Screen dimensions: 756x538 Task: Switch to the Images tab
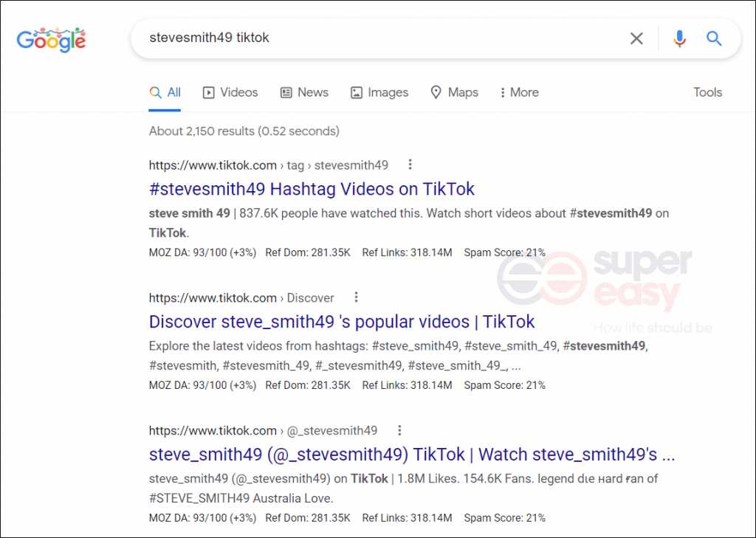point(379,92)
